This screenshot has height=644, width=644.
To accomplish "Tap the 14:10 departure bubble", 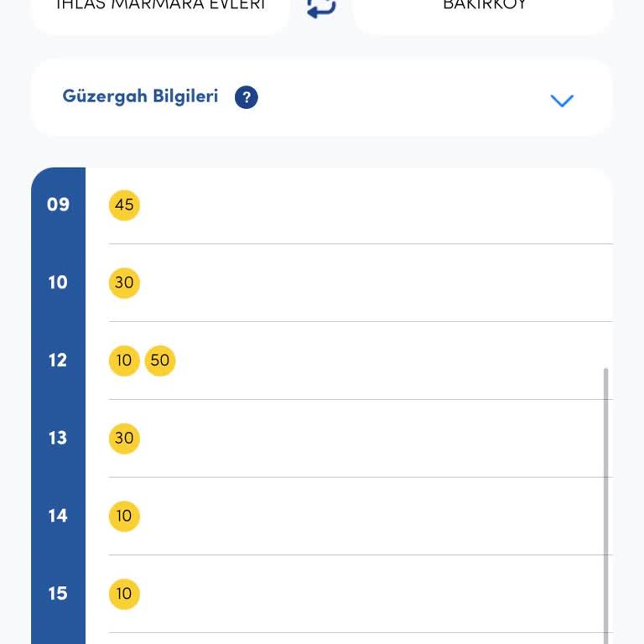I will 124,516.
